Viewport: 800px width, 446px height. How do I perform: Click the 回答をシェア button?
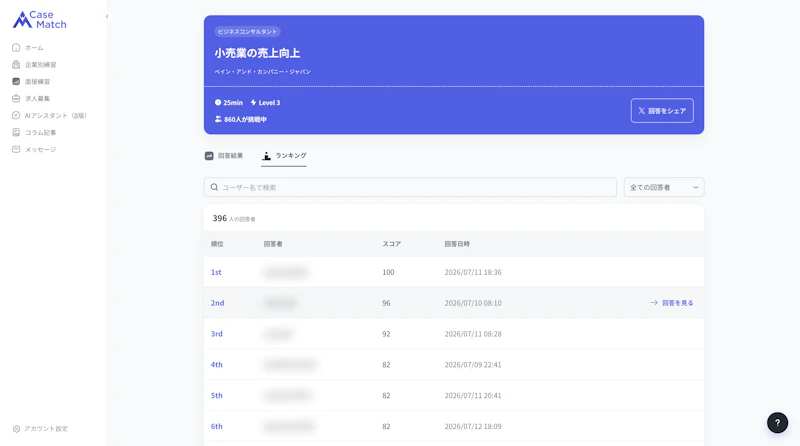click(662, 111)
